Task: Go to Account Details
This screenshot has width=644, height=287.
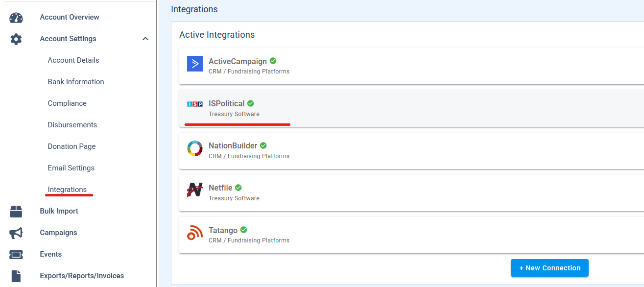Action: (x=73, y=60)
